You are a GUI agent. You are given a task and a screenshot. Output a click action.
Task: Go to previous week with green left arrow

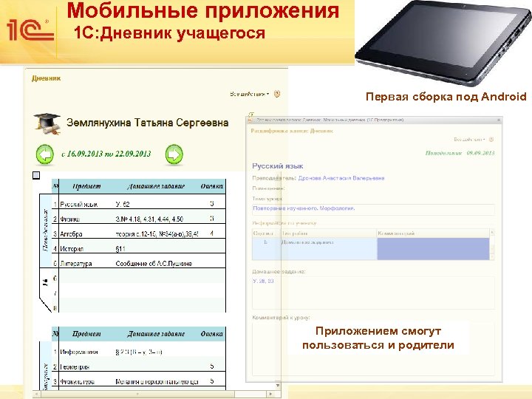[x=45, y=154]
